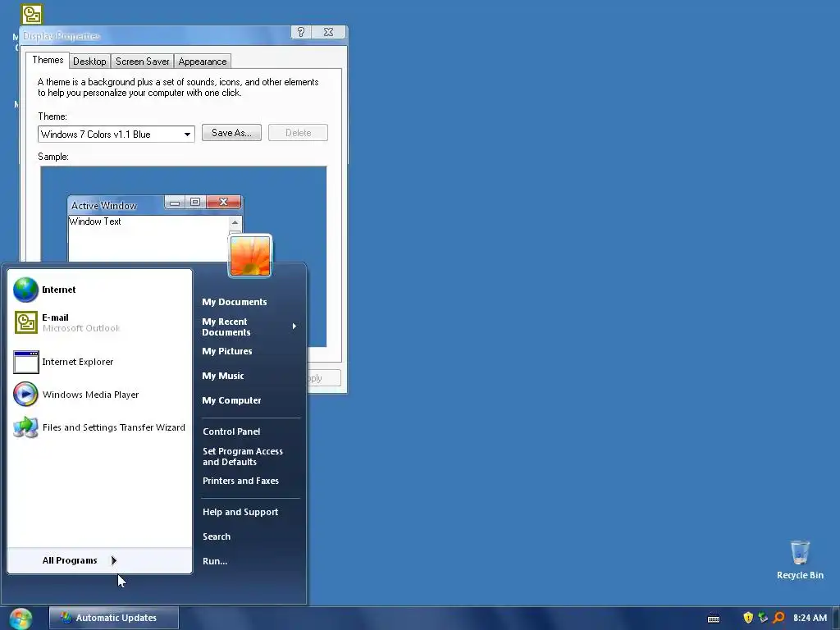This screenshot has height=630, width=840.
Task: Click the Outlook desktop icon at top left
Action: tap(32, 15)
